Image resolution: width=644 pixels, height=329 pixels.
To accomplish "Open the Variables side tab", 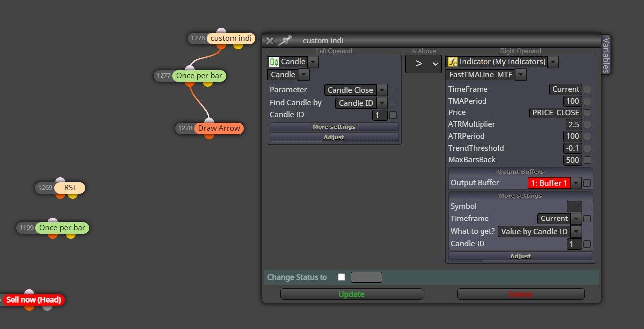I will [606, 54].
